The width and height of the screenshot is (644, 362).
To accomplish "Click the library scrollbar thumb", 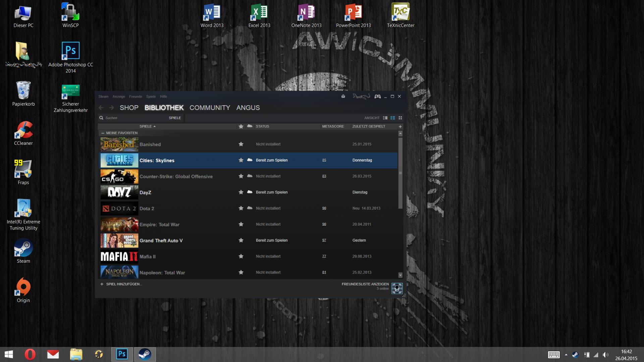I will tap(400, 173).
